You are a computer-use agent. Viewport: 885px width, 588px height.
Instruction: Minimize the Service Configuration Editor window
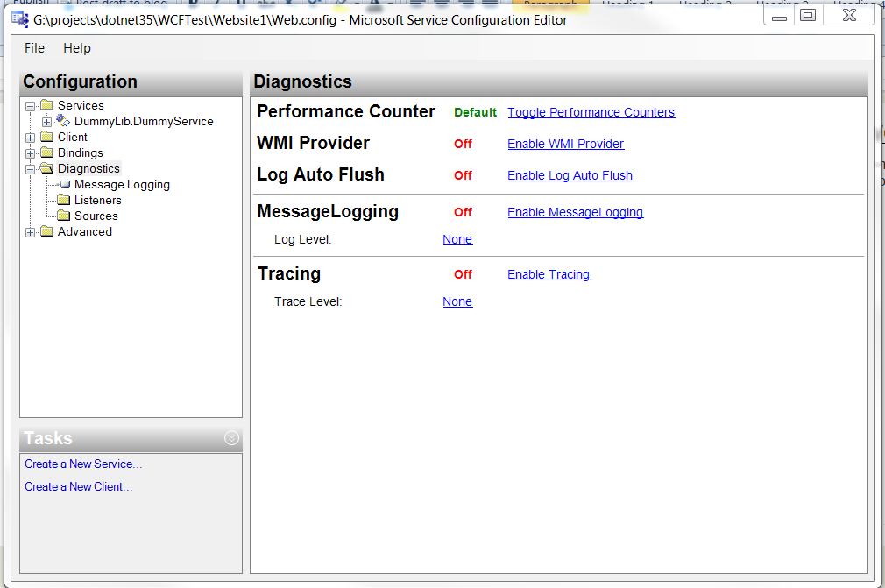tap(779, 16)
